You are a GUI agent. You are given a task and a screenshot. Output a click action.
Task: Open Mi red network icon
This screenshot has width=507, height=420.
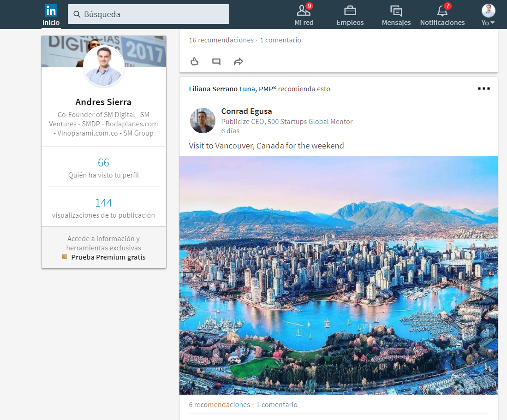pos(304,11)
